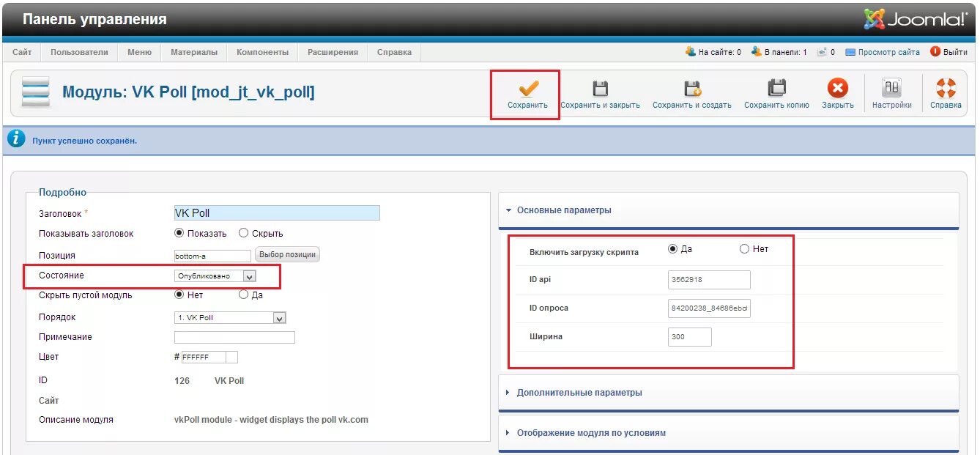Collapse Основные параметры section
980x455 pixels.
pyautogui.click(x=729, y=210)
